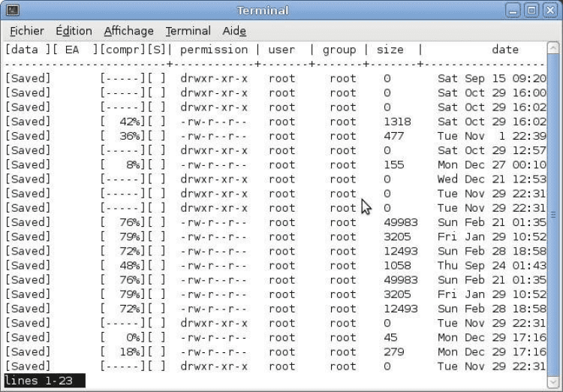563x392 pixels.
Task: Click compression value 48%
Action: (x=130, y=266)
